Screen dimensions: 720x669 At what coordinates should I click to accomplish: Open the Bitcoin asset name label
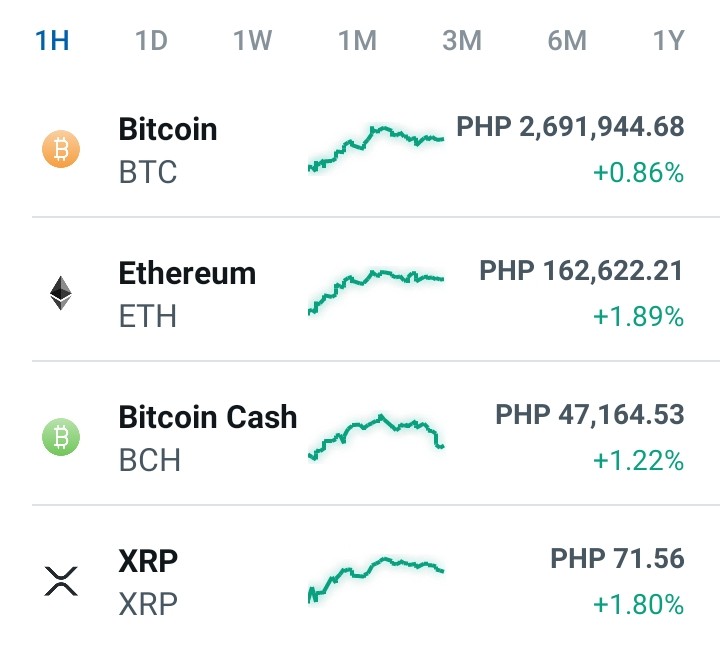tap(168, 129)
